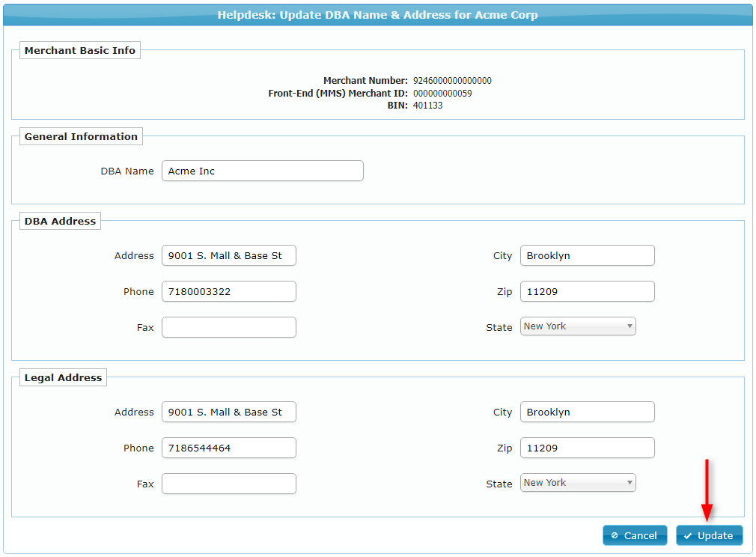Screen dimensions: 756x557
Task: Open the DBA Address State dropdown
Action: 578,326
